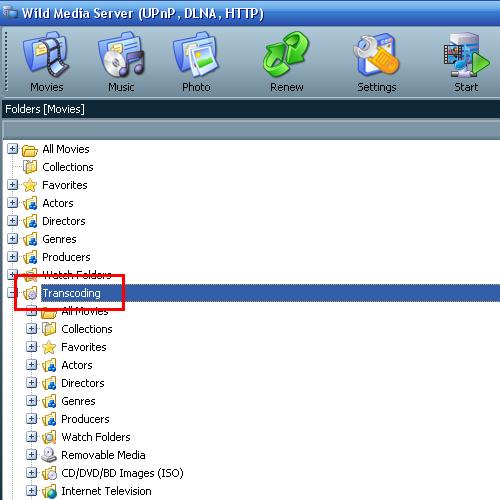Click the Genres icon under Transcoding
The image size is (500, 500).
click(49, 401)
